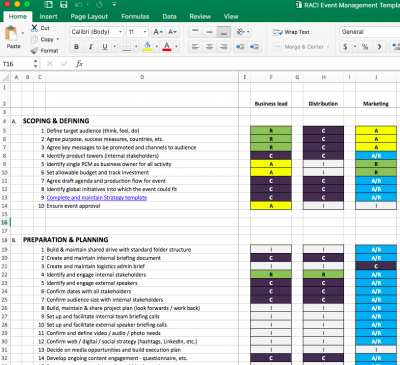Select column D header

coord(142,77)
